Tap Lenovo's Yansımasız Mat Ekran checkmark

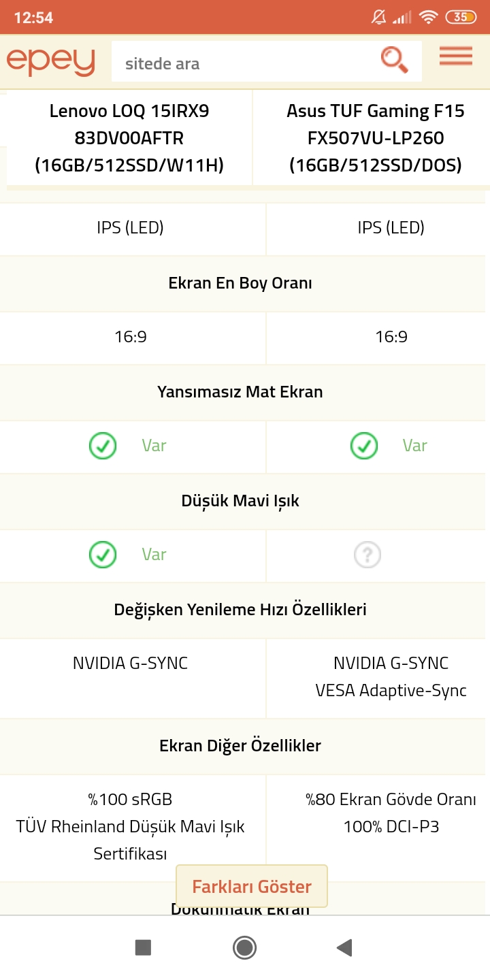103,446
